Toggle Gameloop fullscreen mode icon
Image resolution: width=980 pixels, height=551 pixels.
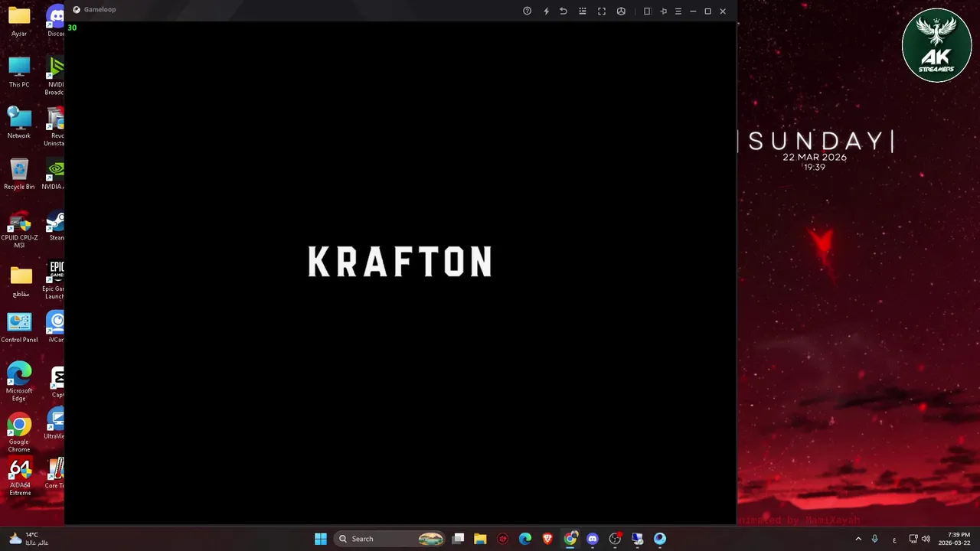(x=602, y=11)
